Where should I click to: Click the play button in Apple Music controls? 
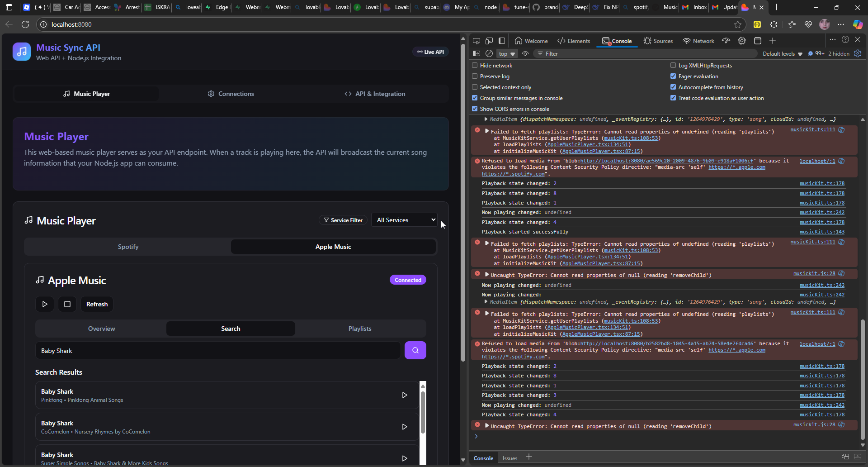coord(45,304)
